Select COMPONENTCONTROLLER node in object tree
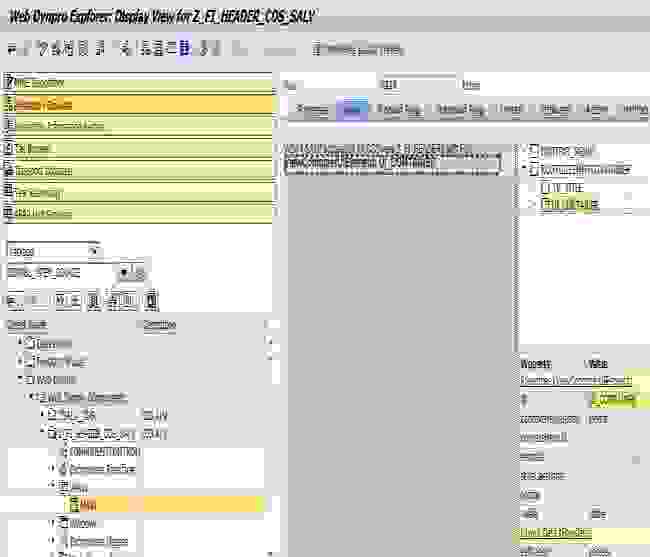Screen dimensions: 650x557 coord(105,452)
